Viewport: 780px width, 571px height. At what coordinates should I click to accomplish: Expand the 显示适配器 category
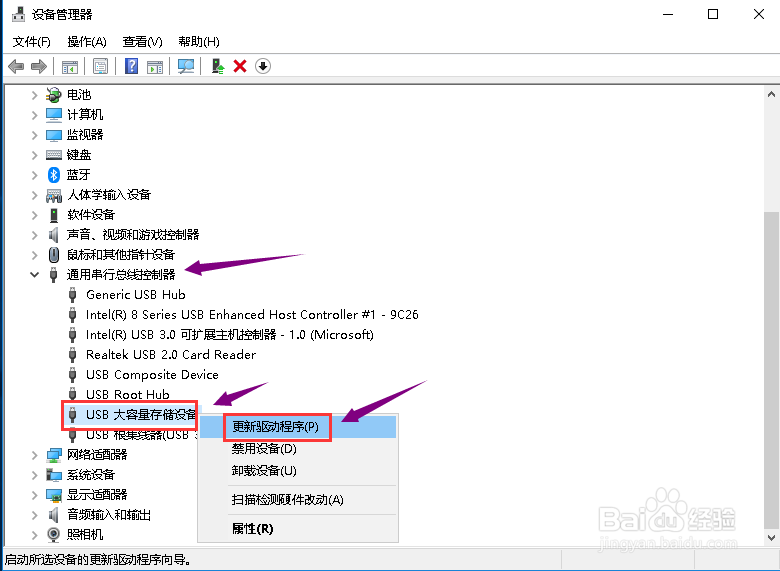[34, 495]
